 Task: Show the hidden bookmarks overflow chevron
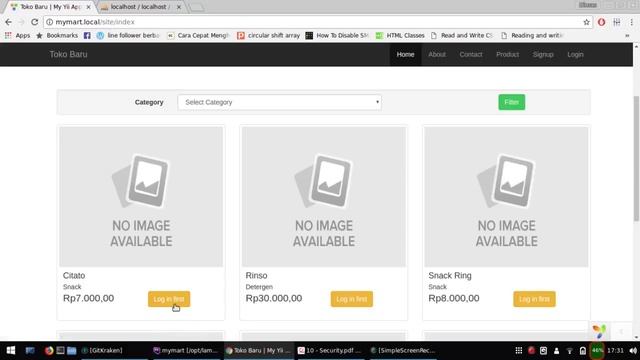click(x=627, y=36)
